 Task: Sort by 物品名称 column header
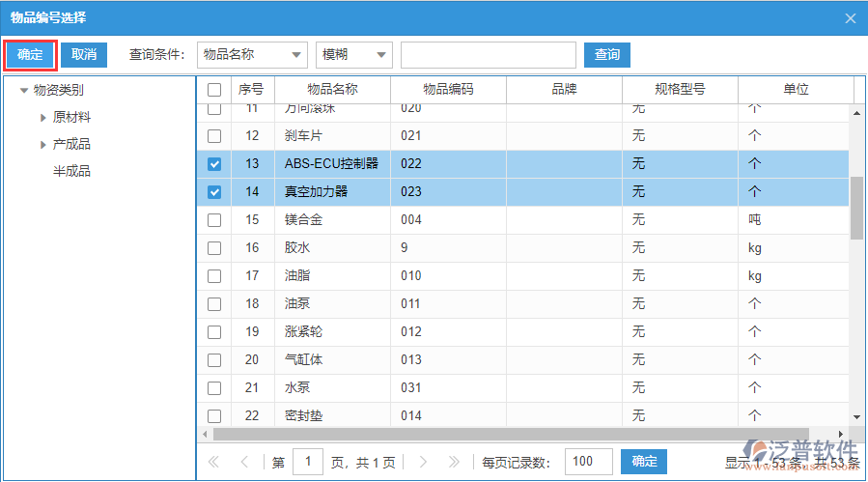click(332, 90)
